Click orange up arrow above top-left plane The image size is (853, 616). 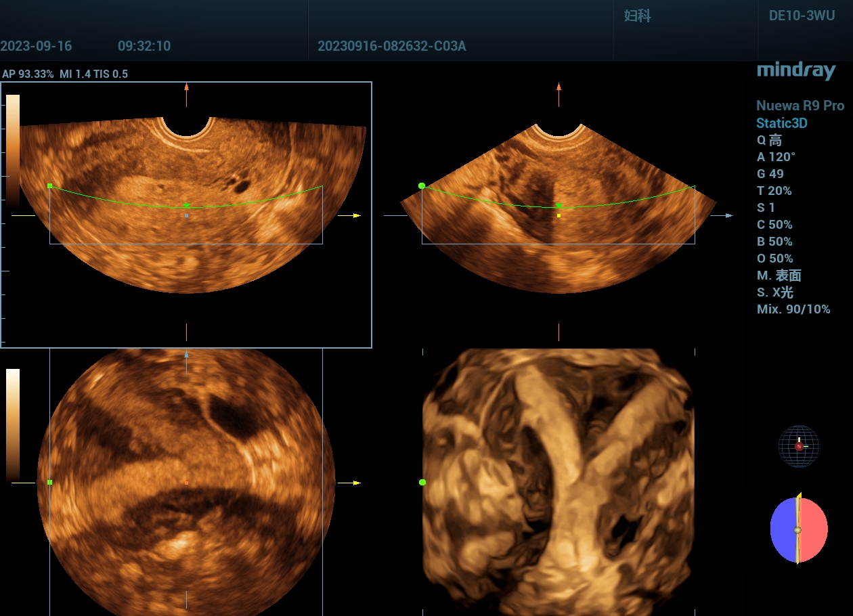click(186, 87)
